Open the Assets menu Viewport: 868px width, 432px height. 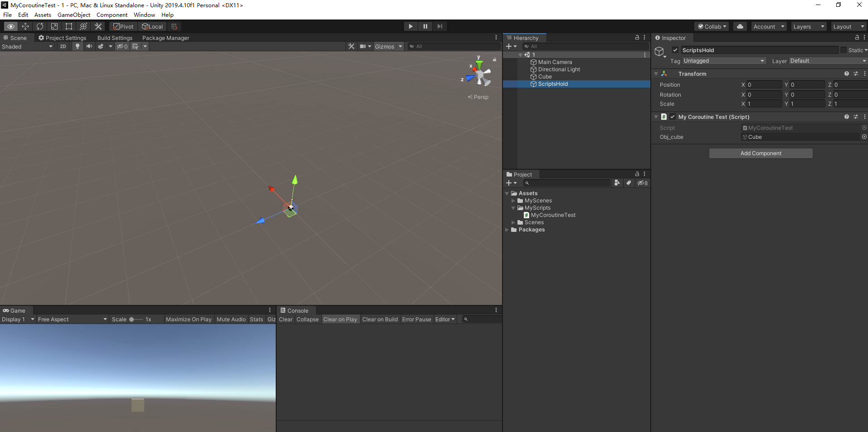(x=43, y=15)
